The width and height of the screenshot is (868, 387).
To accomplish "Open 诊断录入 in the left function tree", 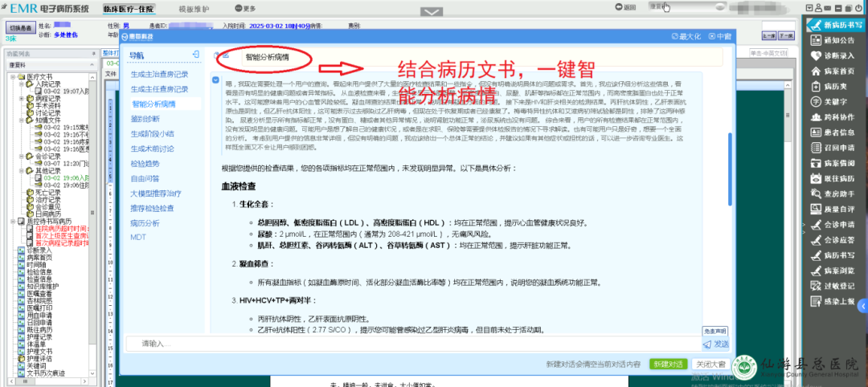I will tap(39, 250).
